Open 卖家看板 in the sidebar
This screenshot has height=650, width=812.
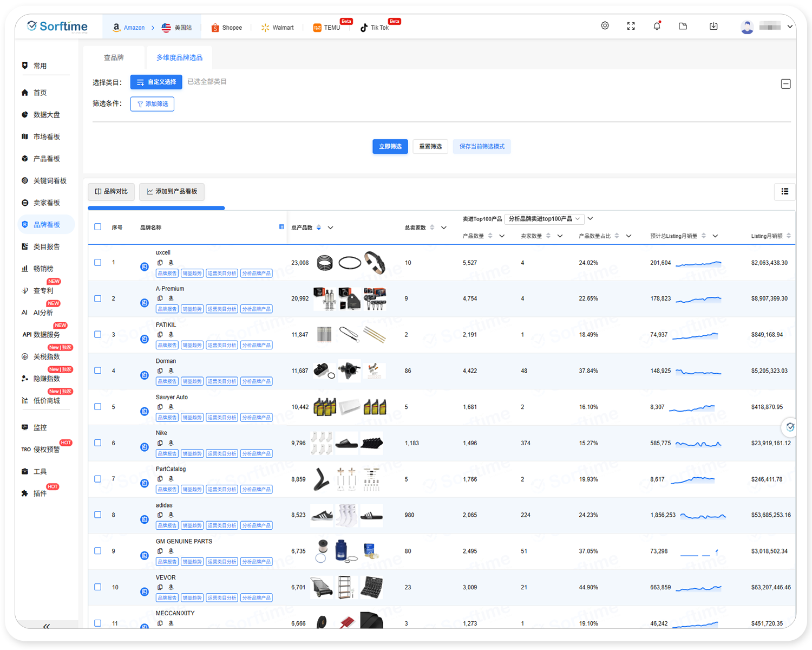[x=47, y=203]
